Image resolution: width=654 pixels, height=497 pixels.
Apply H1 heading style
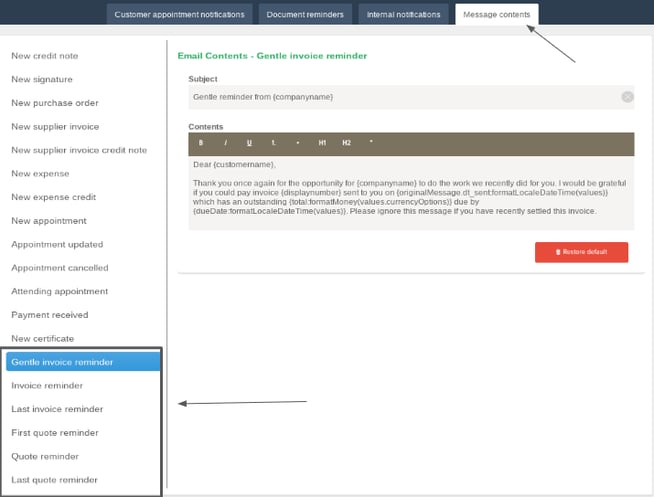click(x=322, y=143)
